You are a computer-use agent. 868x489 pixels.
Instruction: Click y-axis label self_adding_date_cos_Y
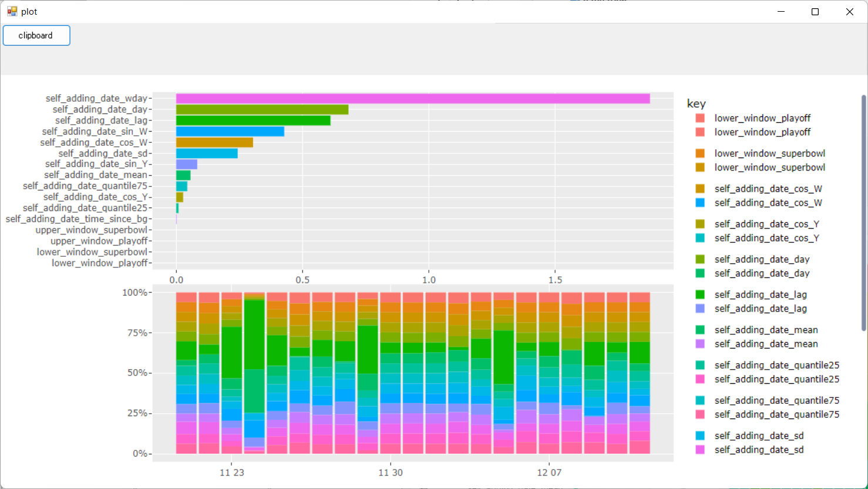tap(96, 197)
